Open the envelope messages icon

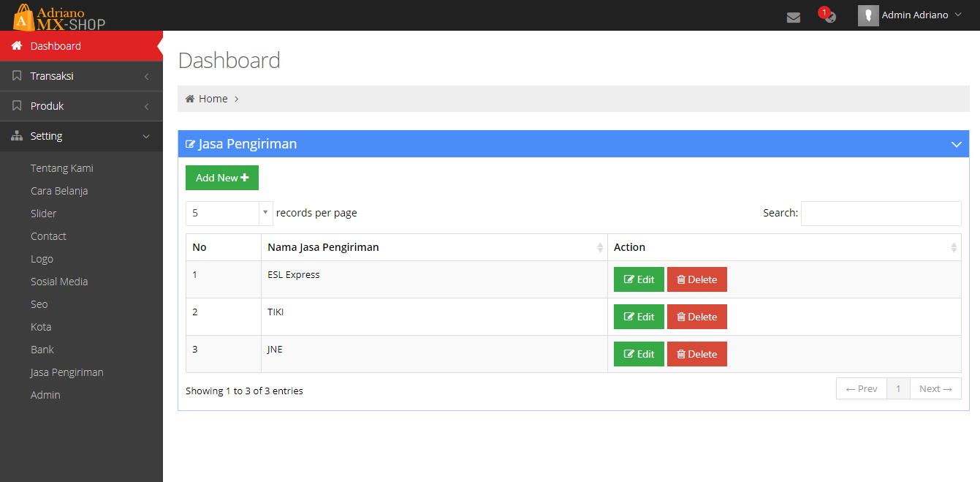pyautogui.click(x=793, y=17)
